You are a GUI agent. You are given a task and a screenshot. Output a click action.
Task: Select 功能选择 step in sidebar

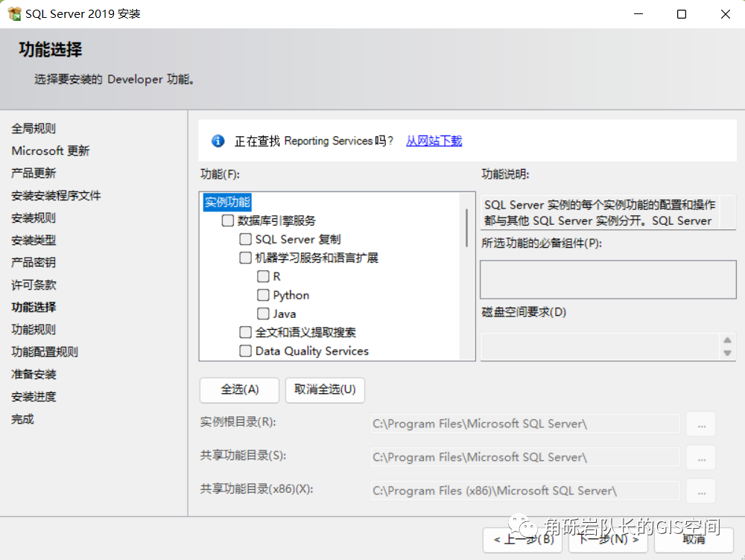(34, 307)
